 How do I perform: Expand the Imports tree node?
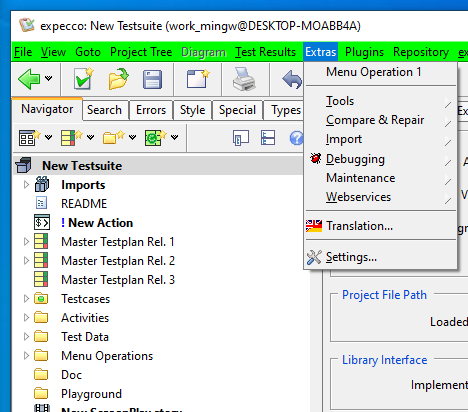coord(26,185)
